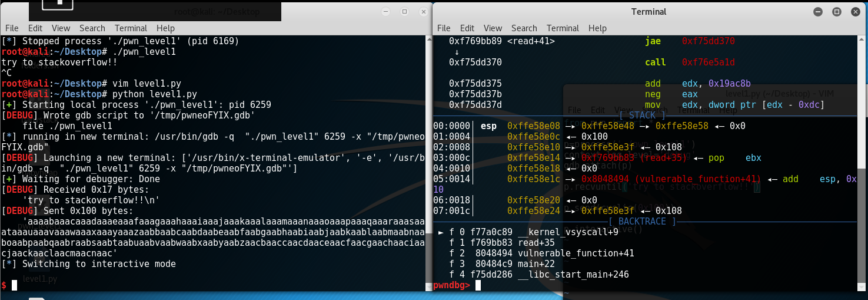868x300 pixels.
Task: Click the '[DEBUG] Received 0x17 bytes:' line
Action: pyautogui.click(x=75, y=190)
